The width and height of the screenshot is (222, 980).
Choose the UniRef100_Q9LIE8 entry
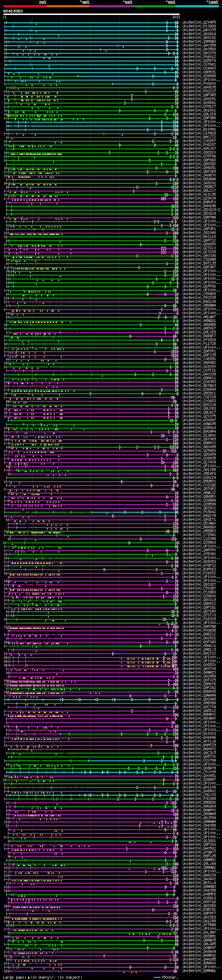coord(199,114)
